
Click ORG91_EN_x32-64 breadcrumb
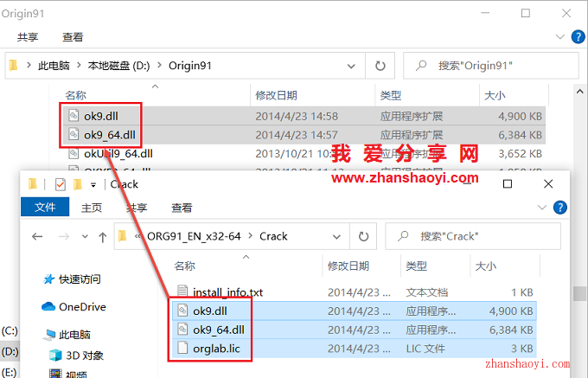point(194,236)
